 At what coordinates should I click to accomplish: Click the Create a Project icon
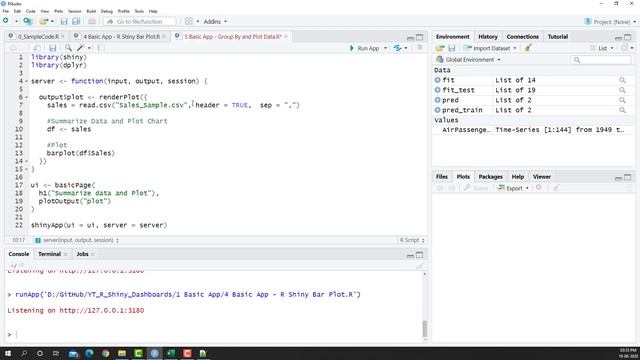click(x=27, y=21)
